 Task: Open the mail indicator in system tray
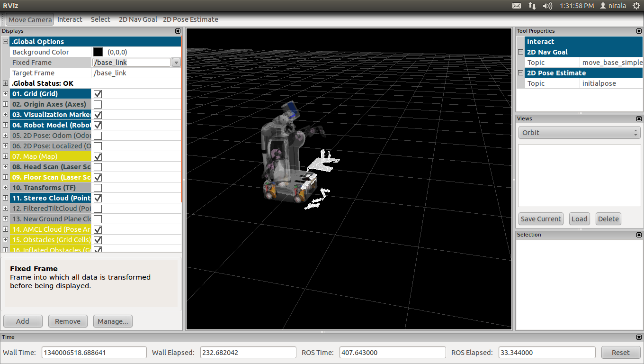click(517, 6)
